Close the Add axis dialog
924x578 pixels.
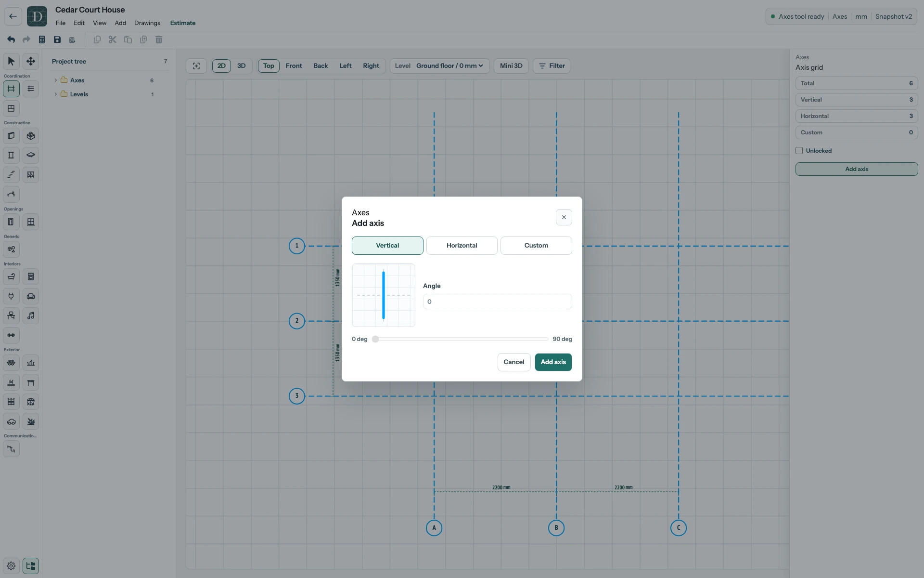coord(564,217)
